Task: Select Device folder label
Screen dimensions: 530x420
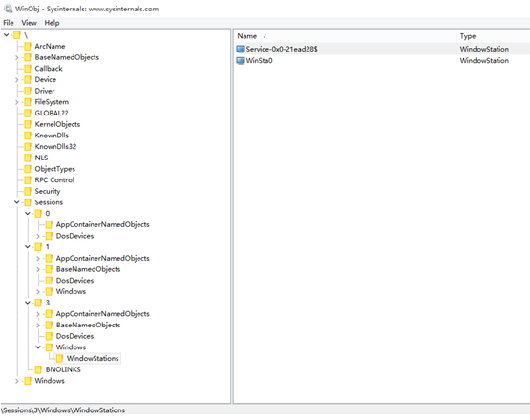Action: point(45,80)
